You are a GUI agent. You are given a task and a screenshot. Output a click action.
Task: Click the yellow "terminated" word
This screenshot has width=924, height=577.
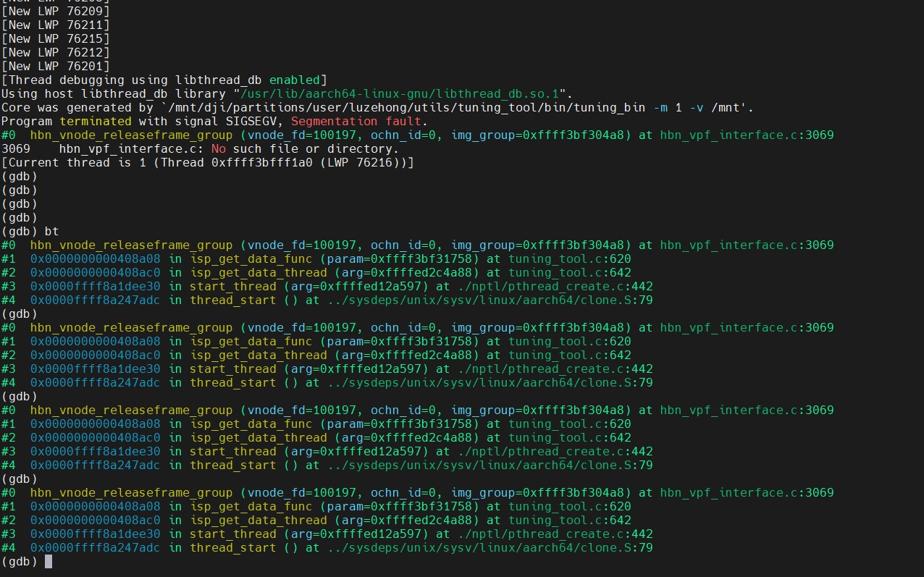[x=96, y=122]
